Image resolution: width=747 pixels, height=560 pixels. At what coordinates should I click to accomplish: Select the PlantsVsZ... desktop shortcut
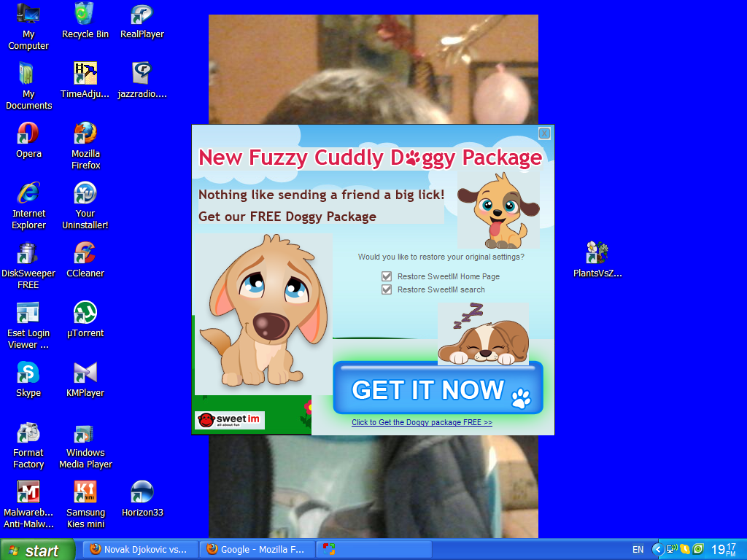pos(597,260)
